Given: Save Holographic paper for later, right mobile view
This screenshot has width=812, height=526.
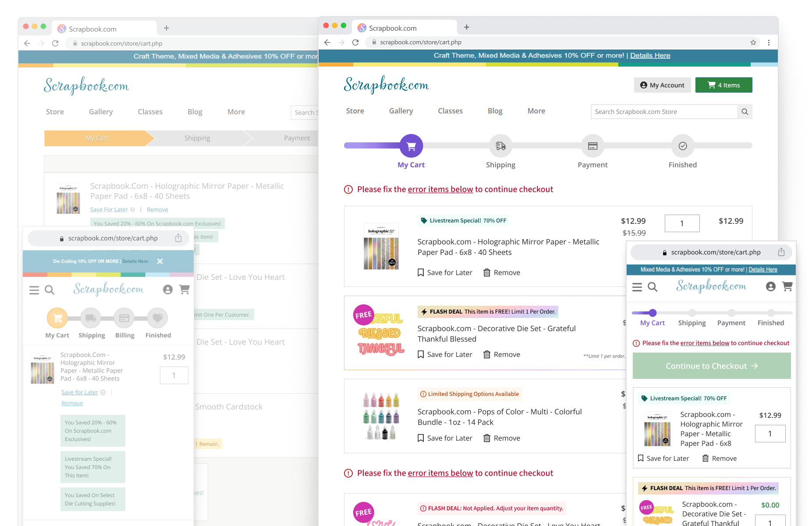Looking at the screenshot, I should tap(663, 458).
